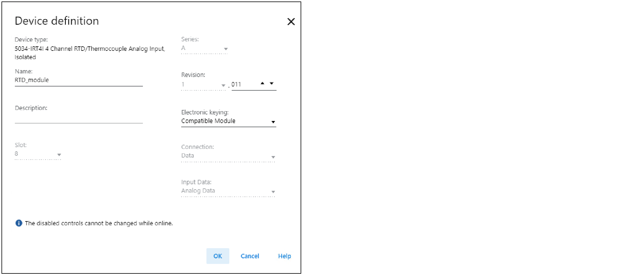Screen dimensions: 644x277
Task: Confirm changes with the OK button
Action: [x=218, y=256]
